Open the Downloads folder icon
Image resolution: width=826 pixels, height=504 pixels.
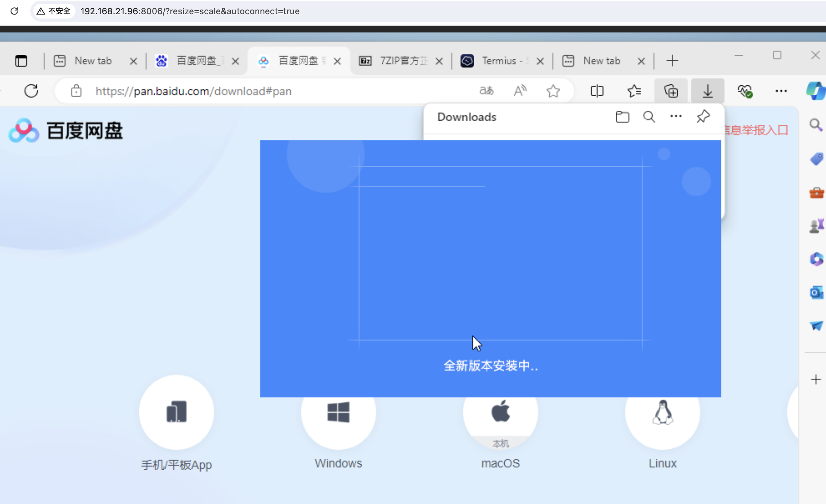[x=622, y=117]
